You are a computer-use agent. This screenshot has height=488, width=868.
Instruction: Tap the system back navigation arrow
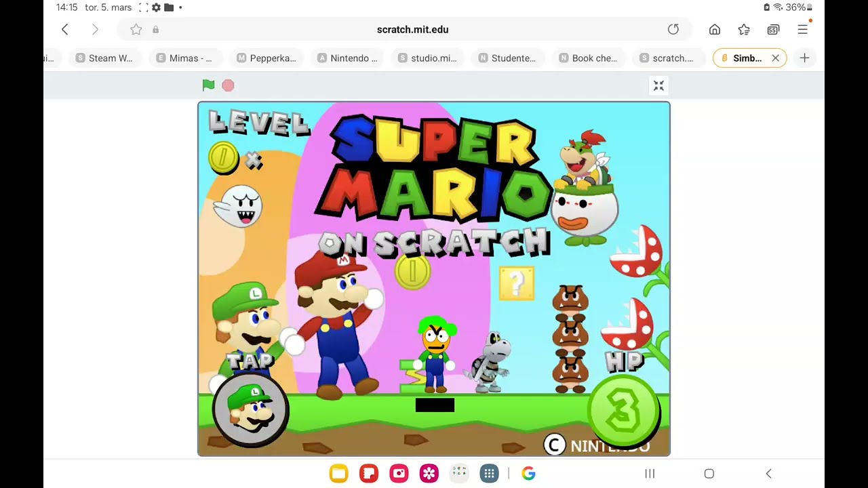coord(768,474)
